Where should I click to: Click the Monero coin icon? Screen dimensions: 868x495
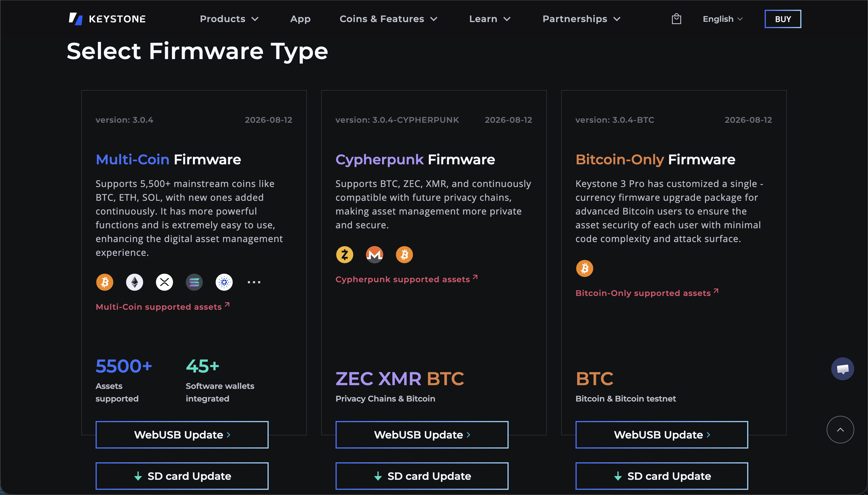374,255
